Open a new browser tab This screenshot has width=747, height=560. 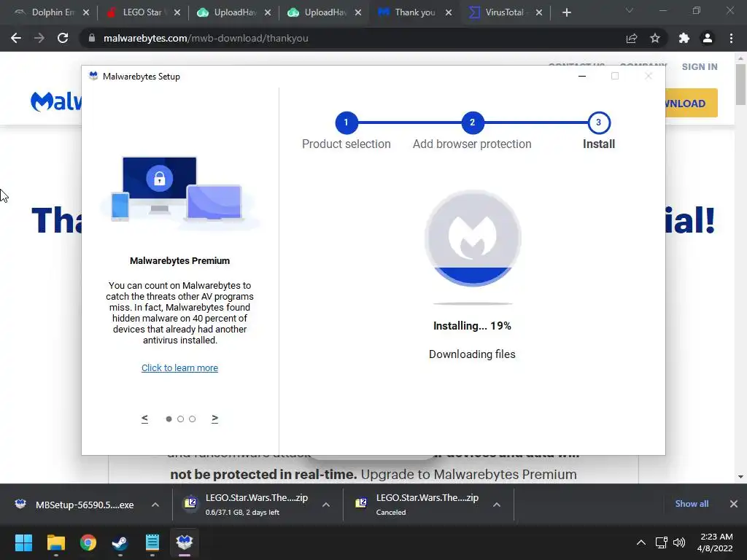coord(566,12)
